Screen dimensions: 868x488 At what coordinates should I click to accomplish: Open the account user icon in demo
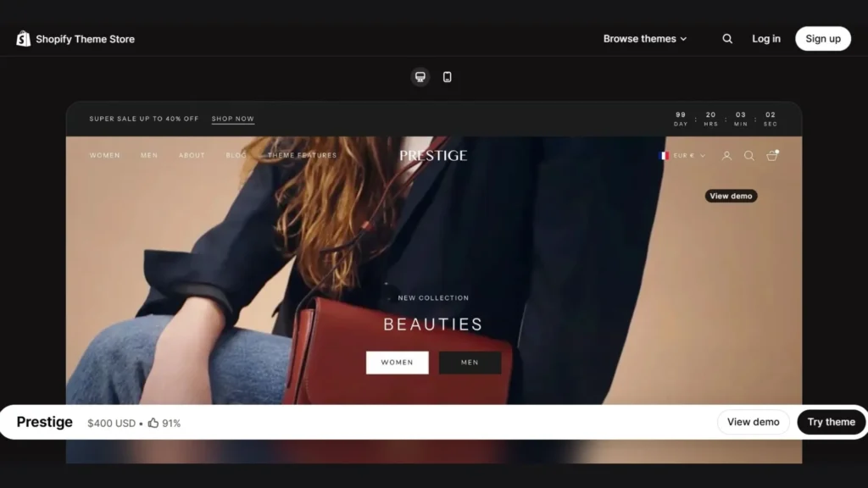tap(726, 156)
